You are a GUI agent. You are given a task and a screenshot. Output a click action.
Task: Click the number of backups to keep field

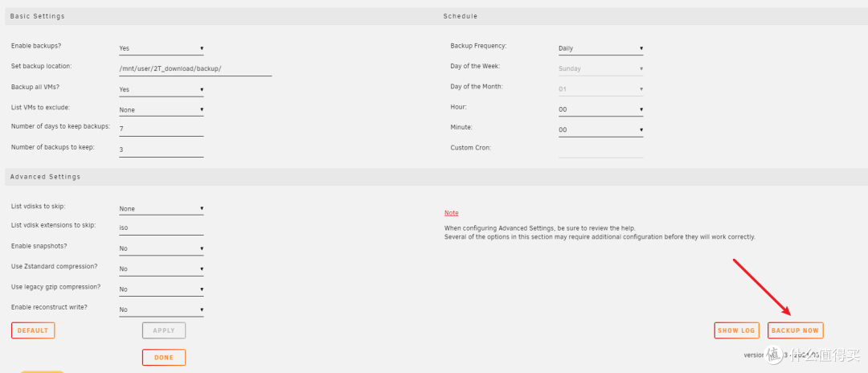(161, 150)
